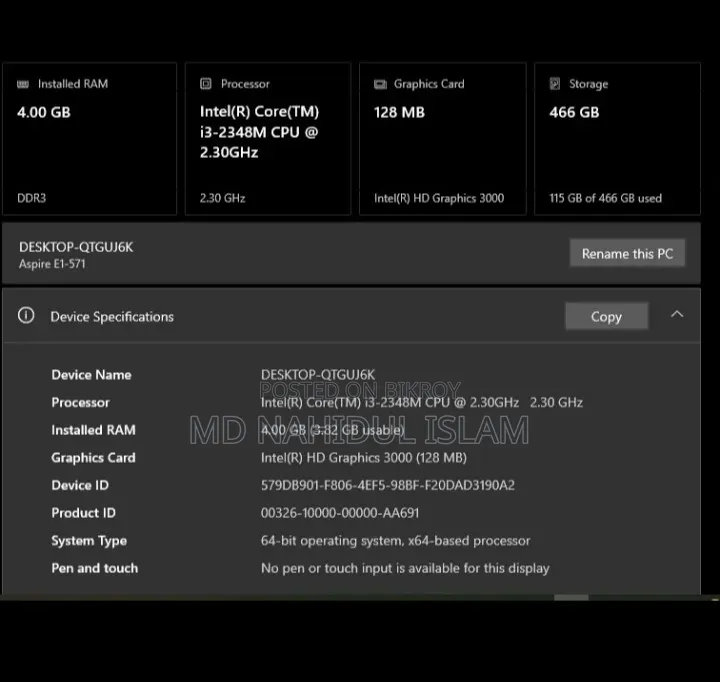Click the Product ID label

pyautogui.click(x=84, y=513)
